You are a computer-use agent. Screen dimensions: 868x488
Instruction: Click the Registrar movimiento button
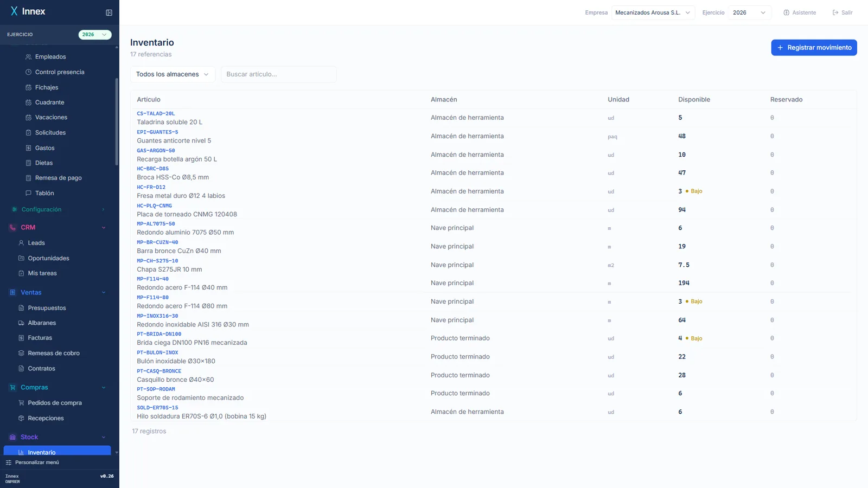(814, 48)
